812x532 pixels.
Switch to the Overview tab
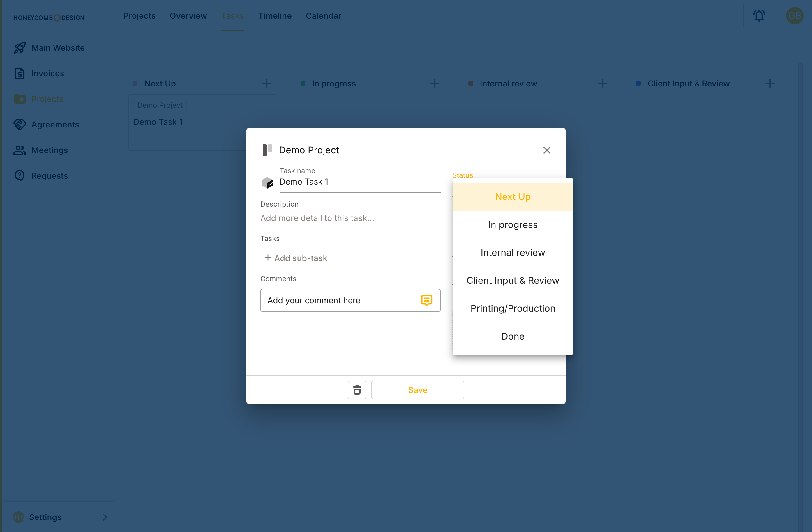coord(188,16)
